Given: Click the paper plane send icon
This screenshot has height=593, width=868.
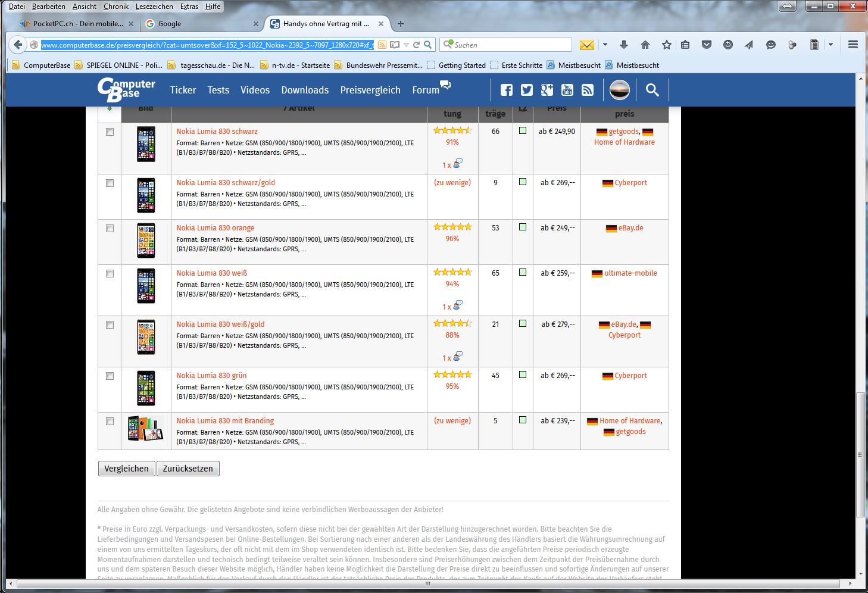Looking at the screenshot, I should pyautogui.click(x=749, y=45).
